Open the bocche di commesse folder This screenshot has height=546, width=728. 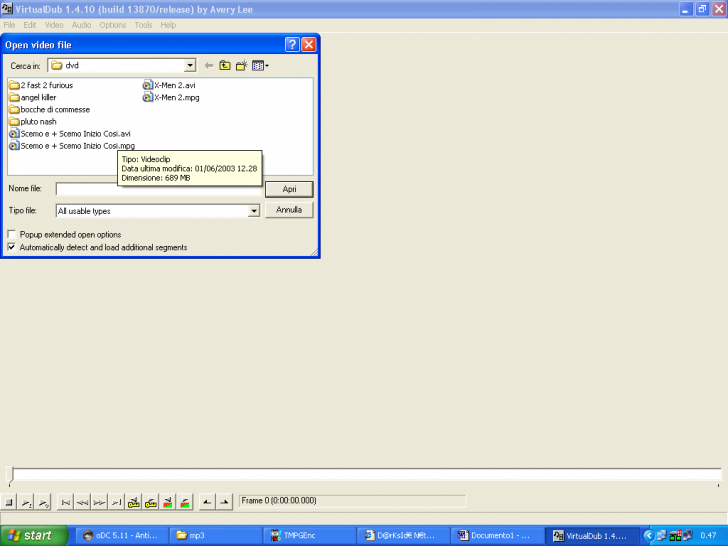(49, 110)
